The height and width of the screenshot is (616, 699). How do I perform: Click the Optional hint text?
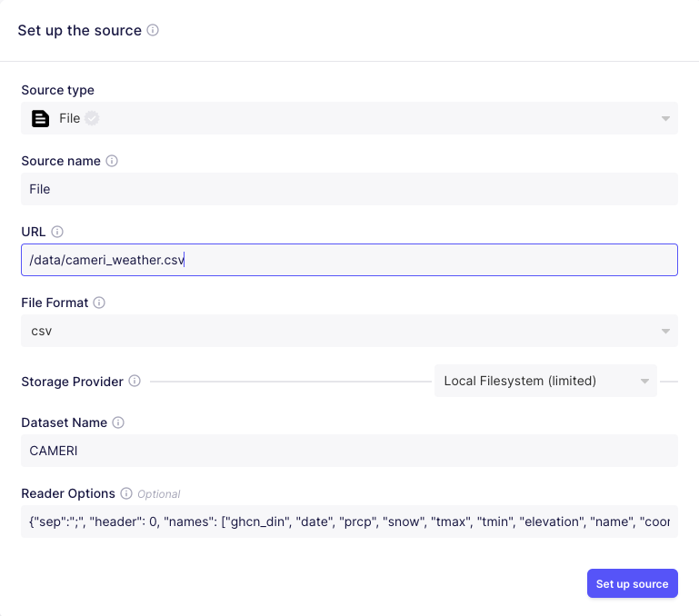click(x=159, y=494)
